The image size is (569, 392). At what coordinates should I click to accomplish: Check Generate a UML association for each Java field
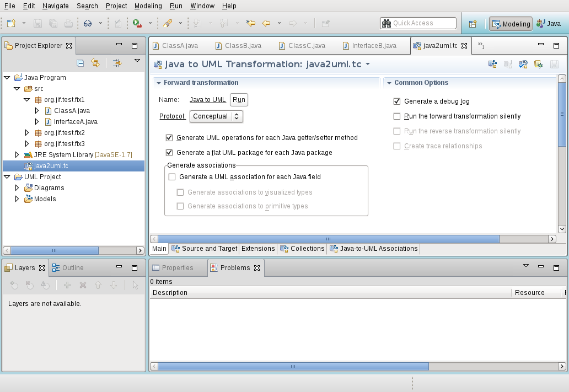pyautogui.click(x=171, y=177)
